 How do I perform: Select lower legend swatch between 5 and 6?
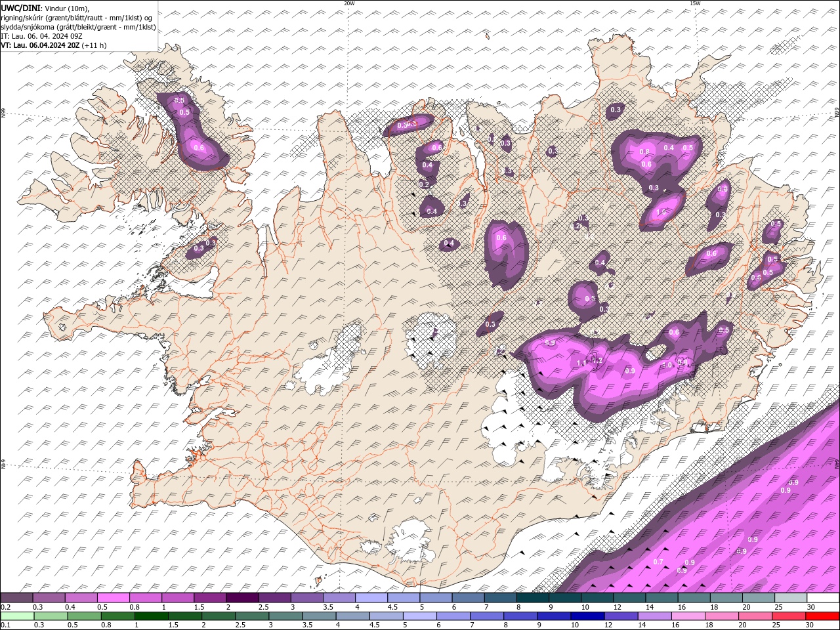click(x=419, y=616)
